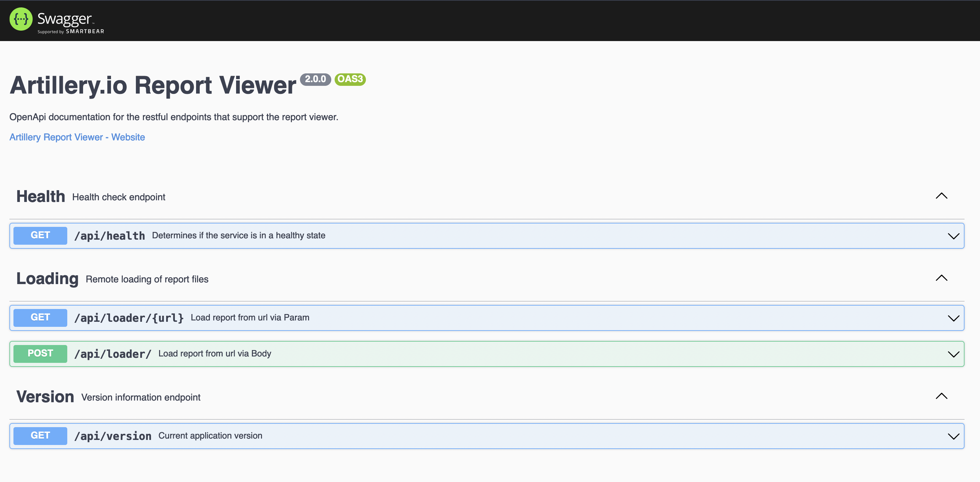
Task: Select the Health tag heading
Action: (41, 197)
